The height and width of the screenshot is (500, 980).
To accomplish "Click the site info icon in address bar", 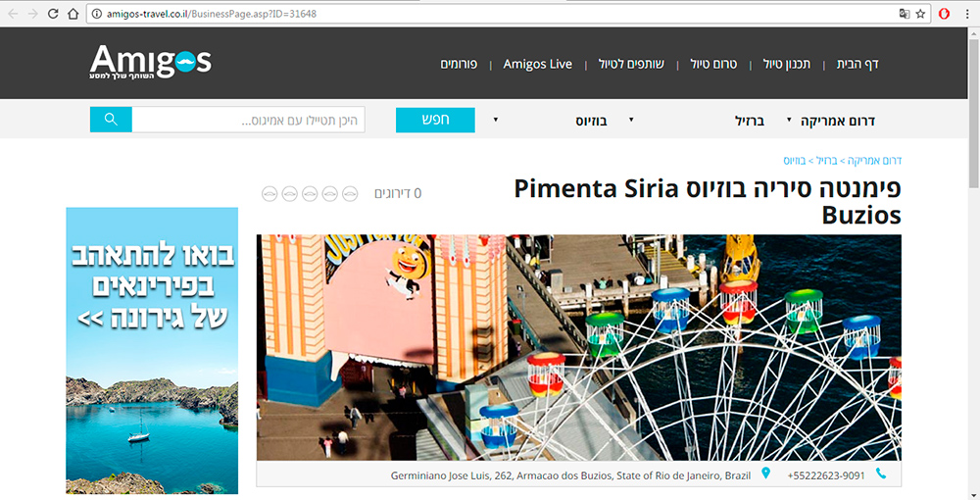I will point(96,14).
